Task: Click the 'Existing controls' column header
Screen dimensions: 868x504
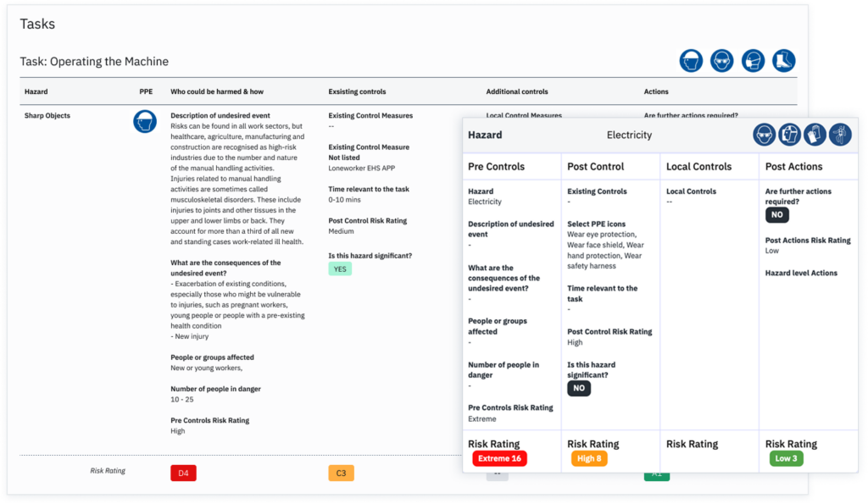Action: click(357, 91)
